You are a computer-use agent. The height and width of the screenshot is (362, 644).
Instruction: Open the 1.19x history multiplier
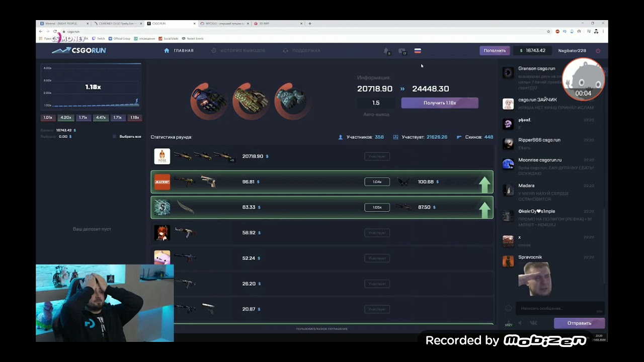pos(135,118)
